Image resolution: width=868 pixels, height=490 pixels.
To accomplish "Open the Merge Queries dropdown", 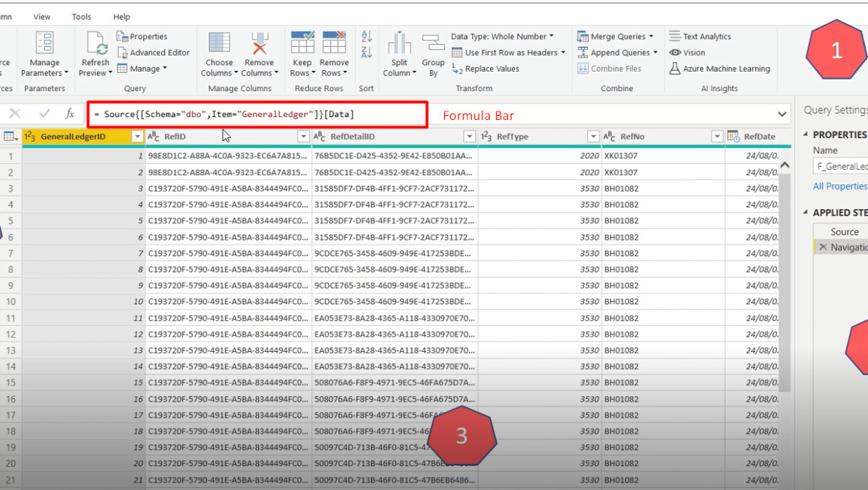I will [x=650, y=35].
